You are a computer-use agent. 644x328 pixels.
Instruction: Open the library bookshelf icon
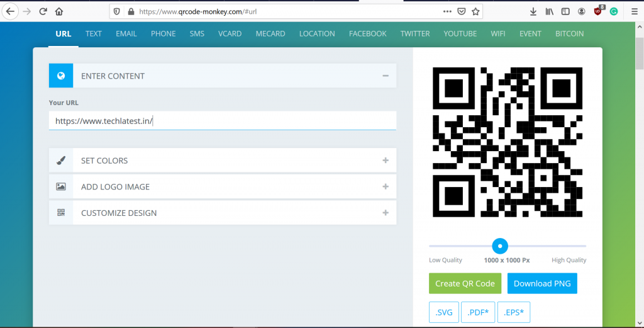click(549, 11)
